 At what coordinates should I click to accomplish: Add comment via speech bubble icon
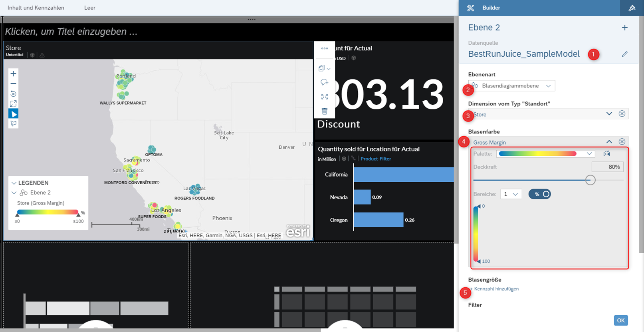[325, 83]
